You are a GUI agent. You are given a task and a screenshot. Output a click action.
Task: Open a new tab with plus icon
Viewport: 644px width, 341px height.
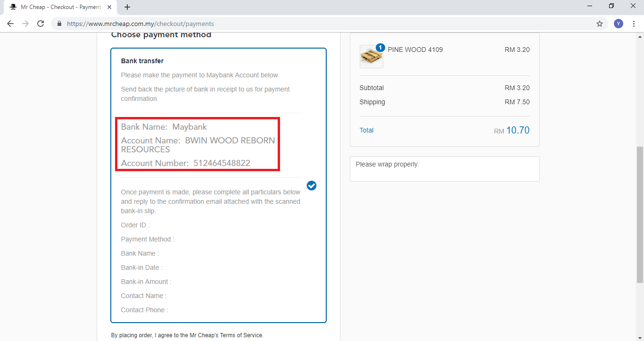[127, 7]
